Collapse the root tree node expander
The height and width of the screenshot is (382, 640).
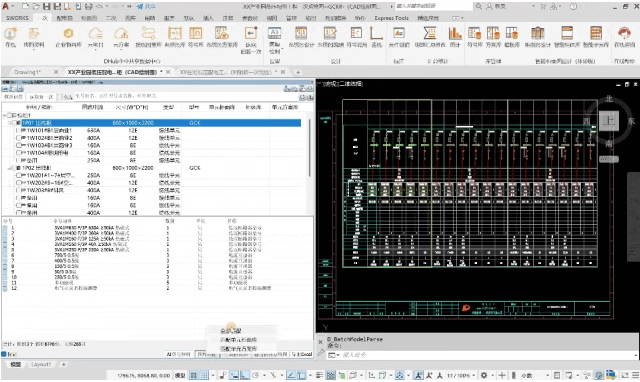pyautogui.click(x=4, y=115)
